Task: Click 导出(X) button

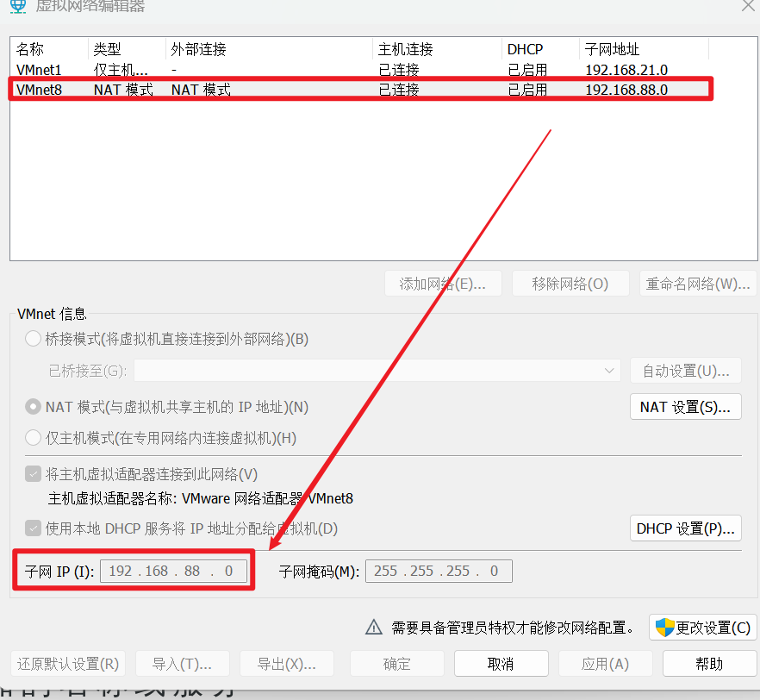Action: pos(287,664)
